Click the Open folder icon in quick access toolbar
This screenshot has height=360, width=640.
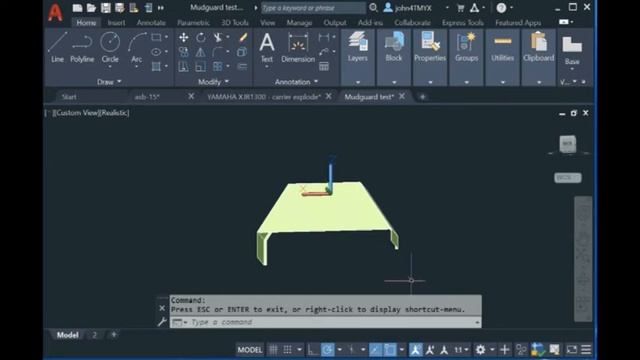point(91,8)
